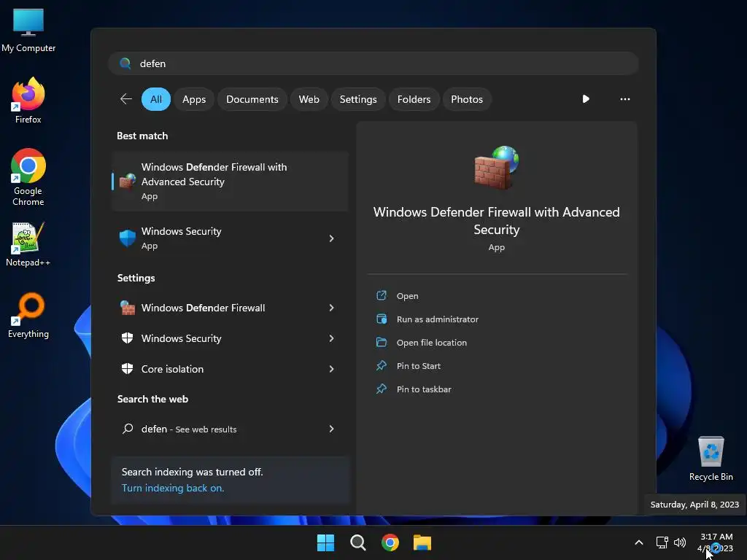The height and width of the screenshot is (560, 747).
Task: Open Everything desktop shortcut
Action: tap(28, 315)
